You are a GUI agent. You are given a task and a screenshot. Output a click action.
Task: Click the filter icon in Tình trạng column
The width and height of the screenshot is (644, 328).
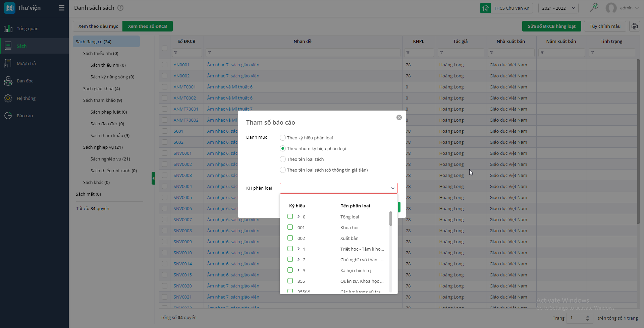[x=592, y=53]
